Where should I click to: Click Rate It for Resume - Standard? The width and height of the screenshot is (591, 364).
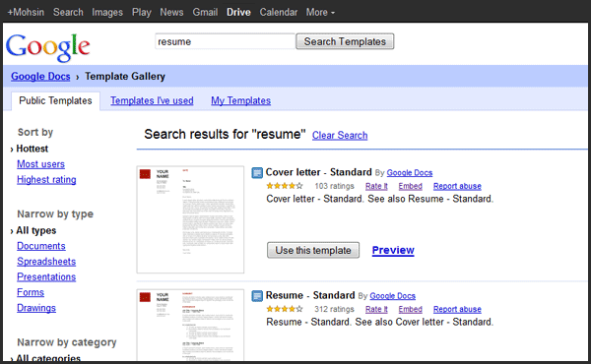point(376,309)
